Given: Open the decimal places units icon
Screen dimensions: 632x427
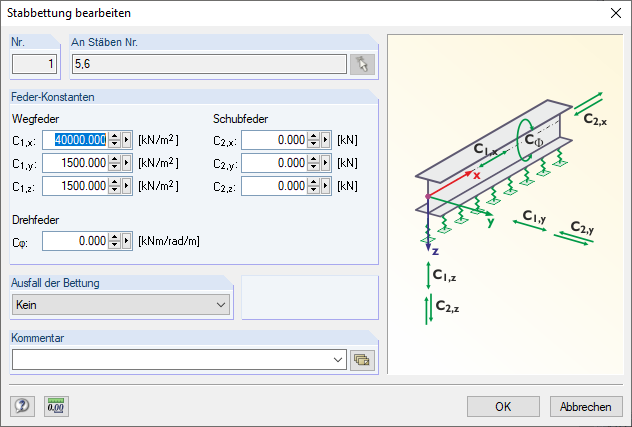Looking at the screenshot, I should 56,406.
